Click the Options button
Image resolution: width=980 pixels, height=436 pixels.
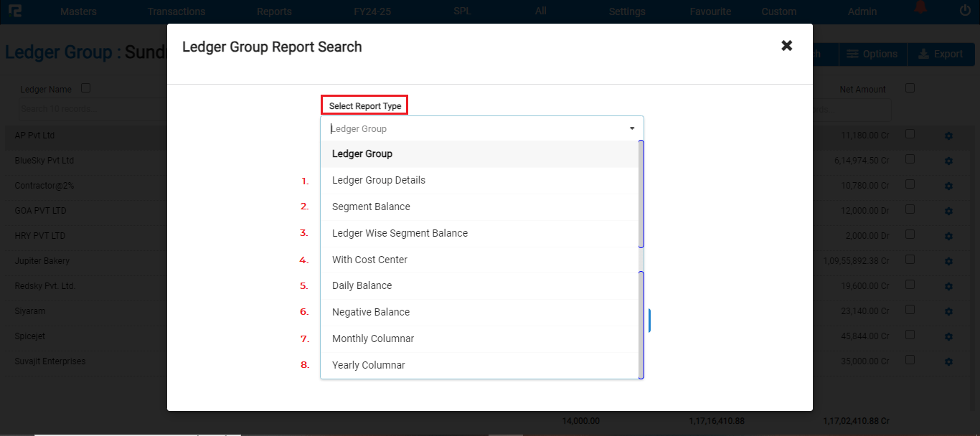coord(872,54)
